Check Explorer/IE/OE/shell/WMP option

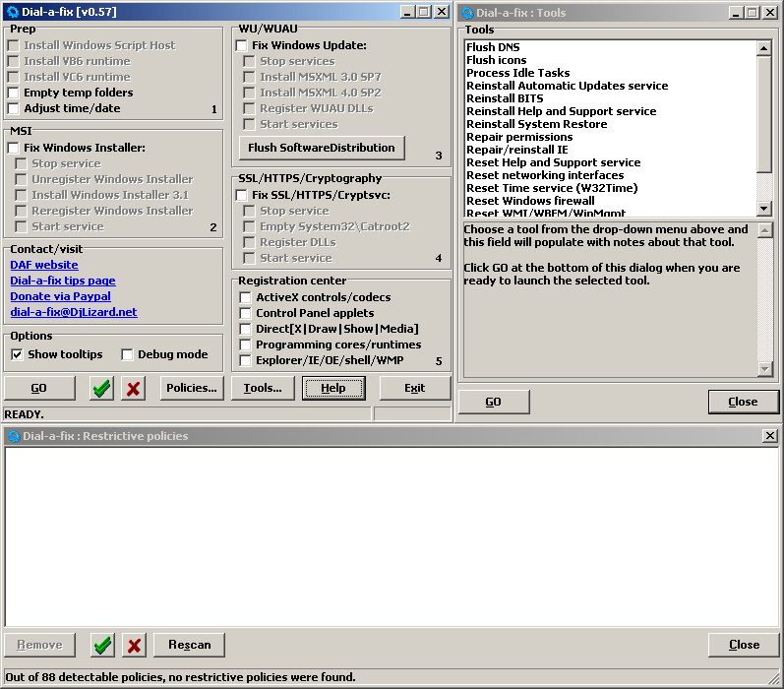(x=246, y=360)
